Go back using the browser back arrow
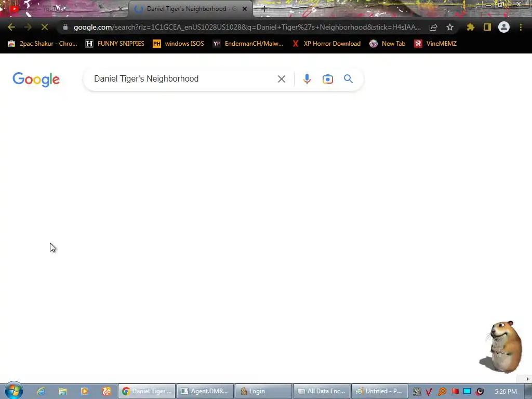The height and width of the screenshot is (399, 532). click(11, 27)
